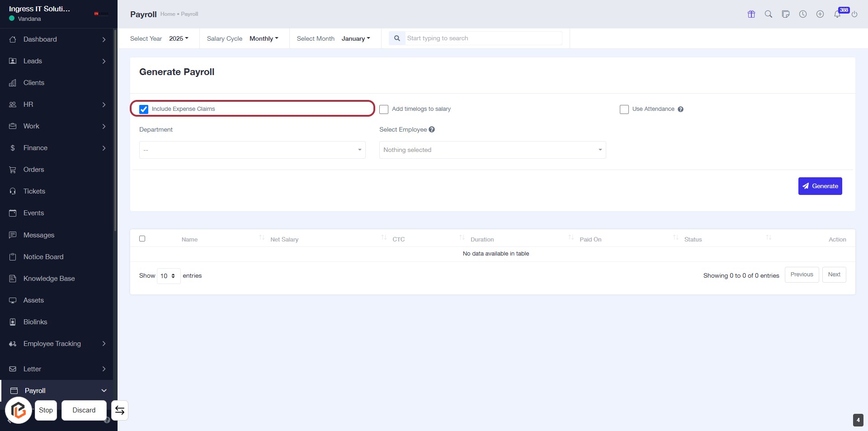Click the clock timer icon
Screen dimensions: 868x431
click(x=803, y=14)
